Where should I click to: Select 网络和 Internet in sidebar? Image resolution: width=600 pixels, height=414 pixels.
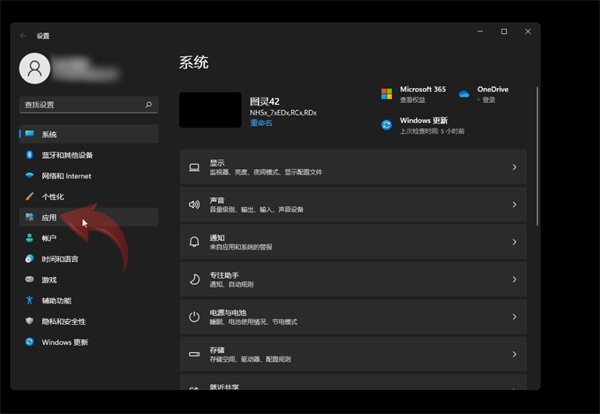tap(66, 176)
